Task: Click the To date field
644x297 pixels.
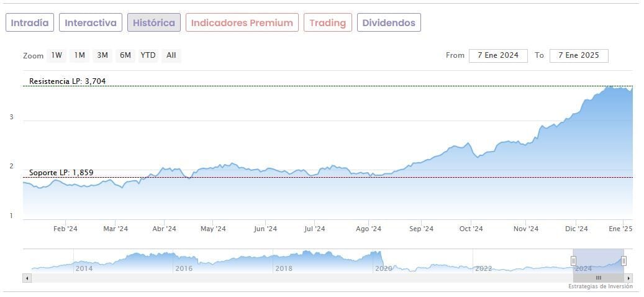Action: pos(579,55)
